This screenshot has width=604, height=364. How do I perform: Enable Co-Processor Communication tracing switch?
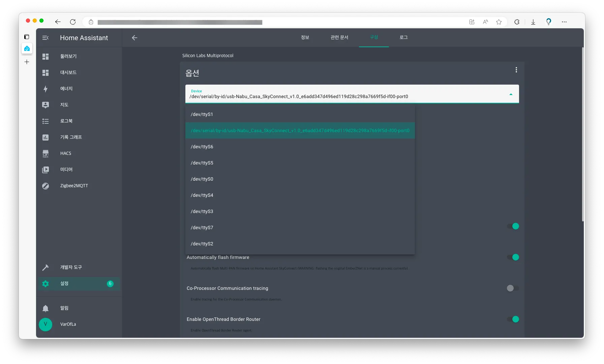coord(513,288)
